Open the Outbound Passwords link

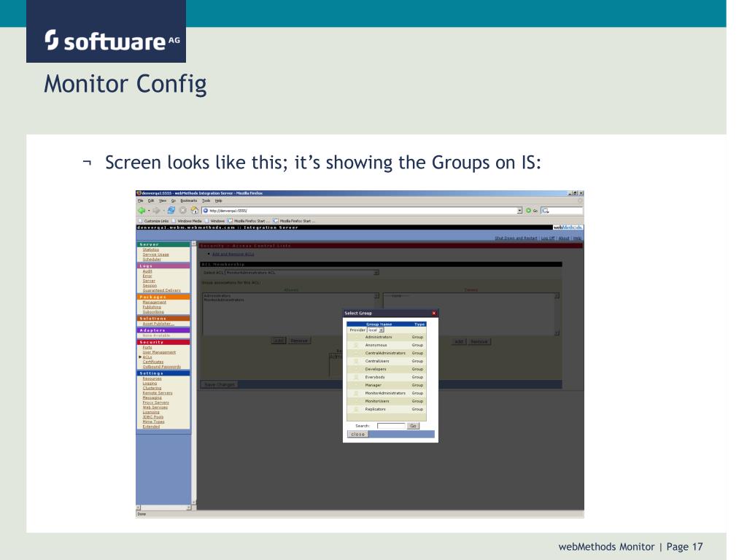pyautogui.click(x=161, y=367)
